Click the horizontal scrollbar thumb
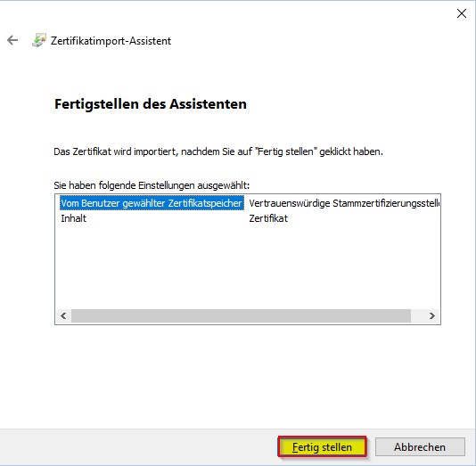This screenshot has height=466, width=476. 241,315
